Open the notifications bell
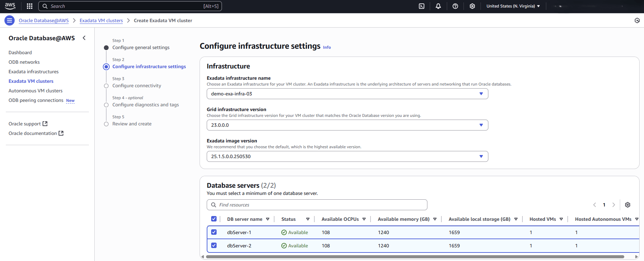 click(x=438, y=6)
